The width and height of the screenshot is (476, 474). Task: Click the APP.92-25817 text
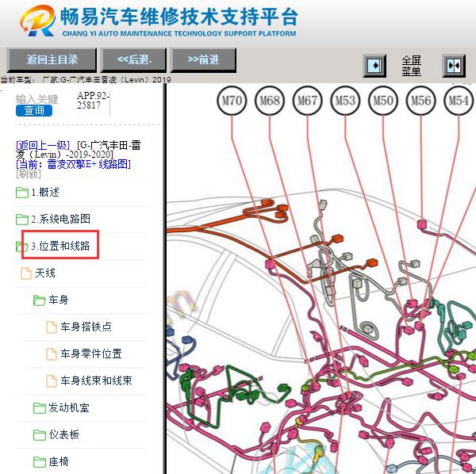93,101
